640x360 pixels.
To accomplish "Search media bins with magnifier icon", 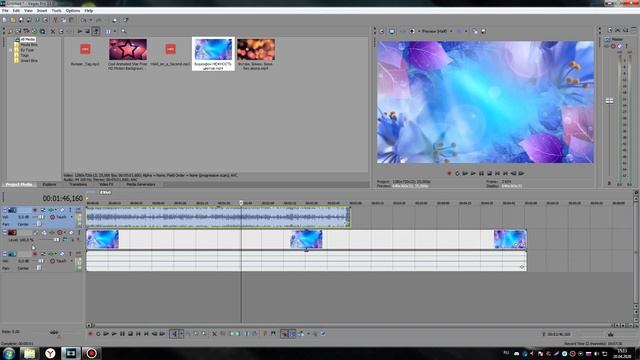I will click(124, 31).
